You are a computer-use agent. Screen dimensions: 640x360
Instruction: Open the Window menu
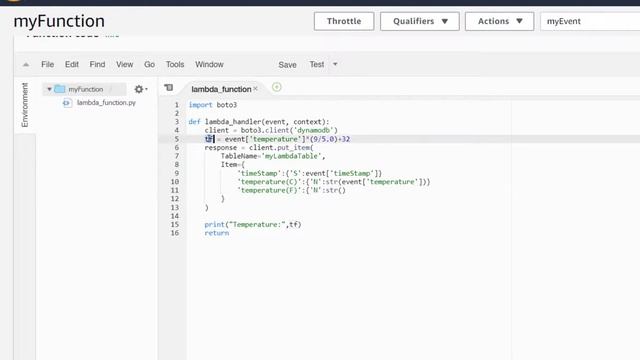209,64
